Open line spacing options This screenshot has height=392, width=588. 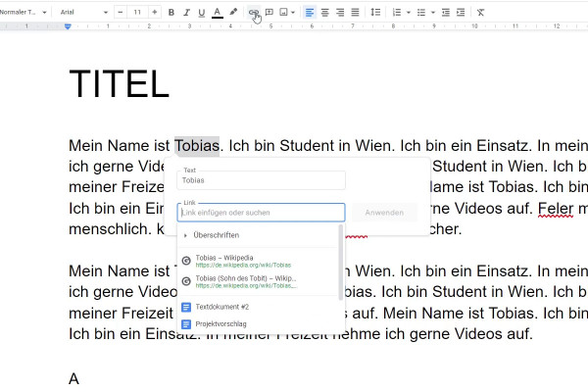[x=375, y=13]
